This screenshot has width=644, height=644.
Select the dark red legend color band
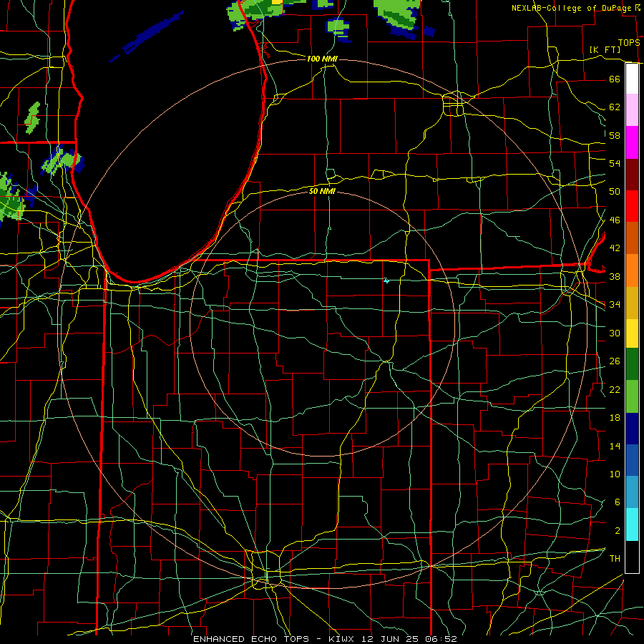[632, 175]
